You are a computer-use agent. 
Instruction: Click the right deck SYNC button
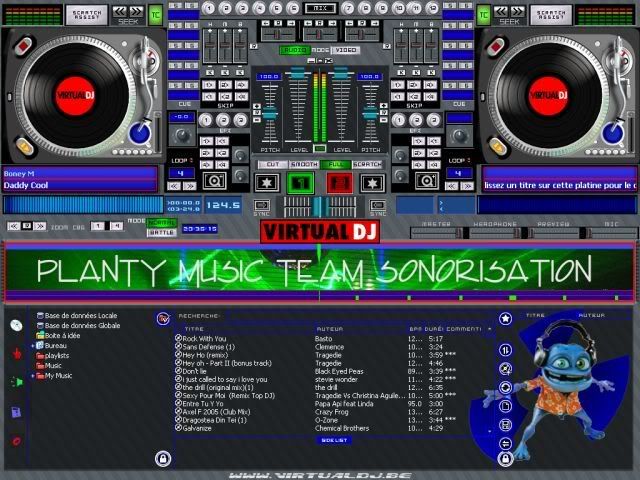378,207
